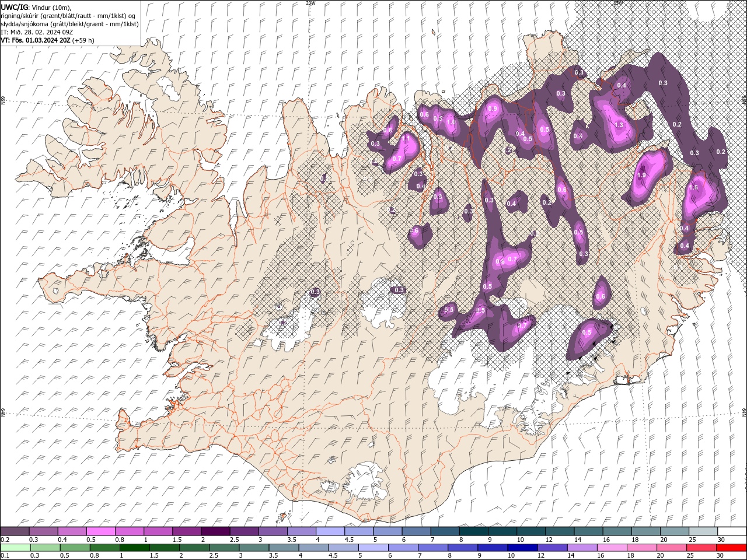Click the pale green 0.1 swatch in lower legend
This screenshot has width=747, height=560.
coord(15,548)
